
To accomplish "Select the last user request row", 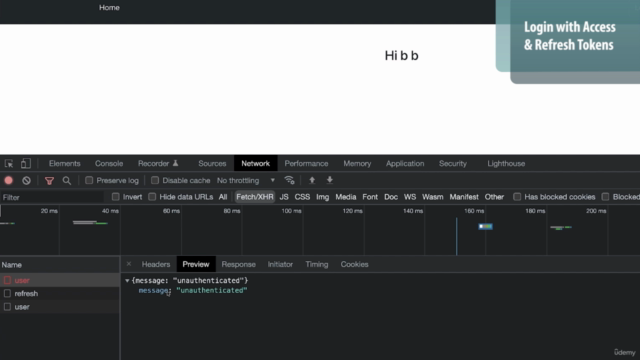I will point(60,307).
